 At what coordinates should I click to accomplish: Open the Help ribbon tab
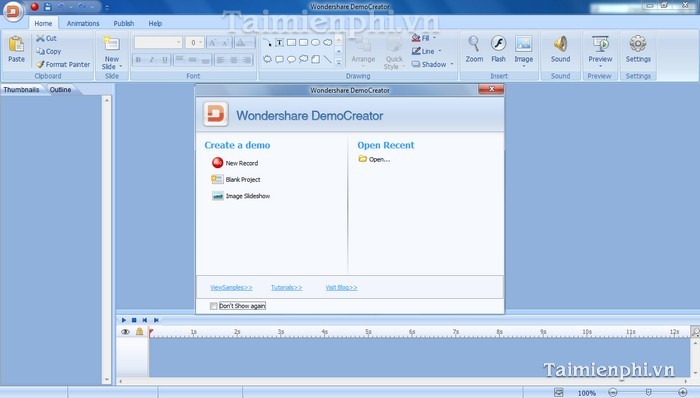click(155, 23)
